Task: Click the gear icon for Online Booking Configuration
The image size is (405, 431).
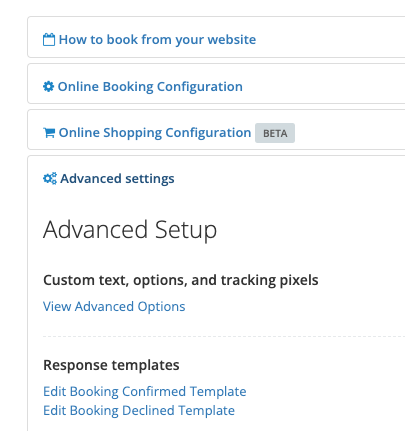Action: (48, 87)
